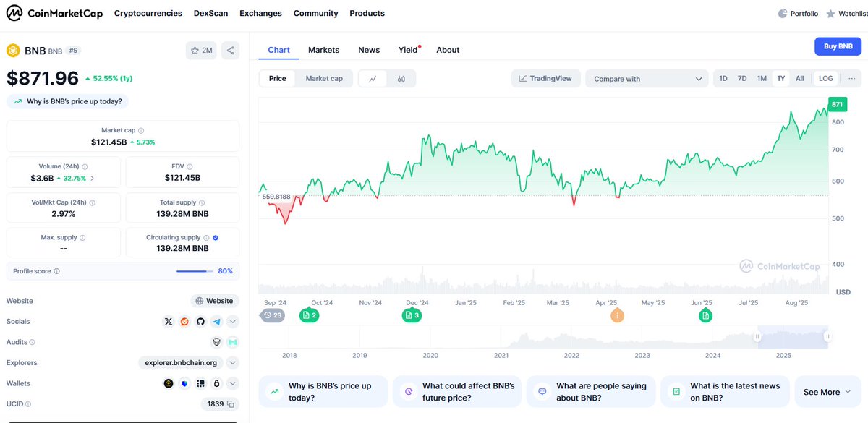Open the Website link button

coord(215,301)
